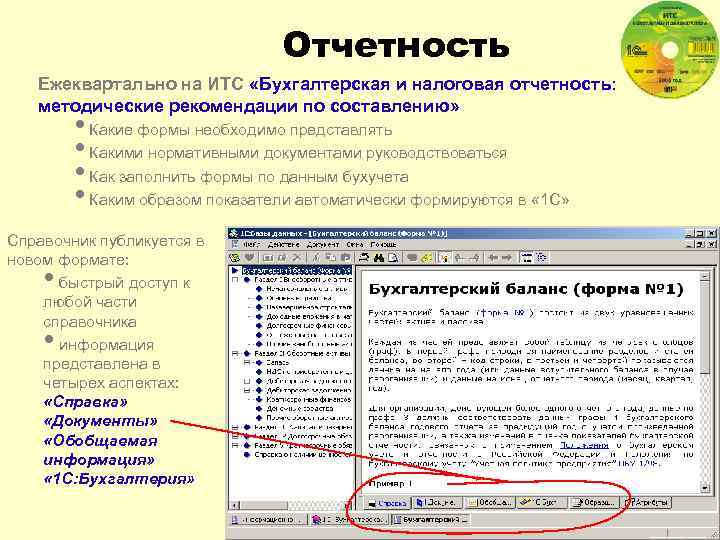Open the Помощь menu
720x540 pixels.
(383, 244)
